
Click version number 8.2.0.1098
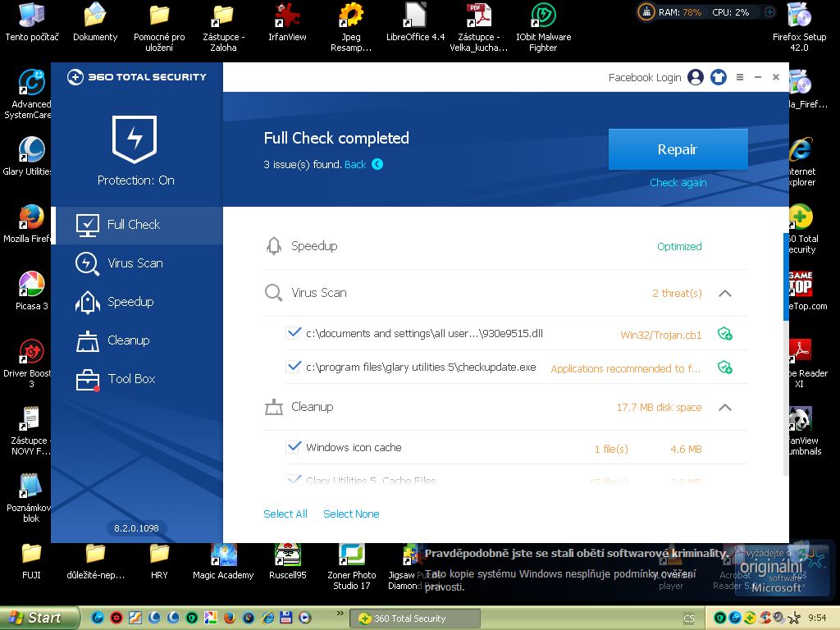coord(137,528)
